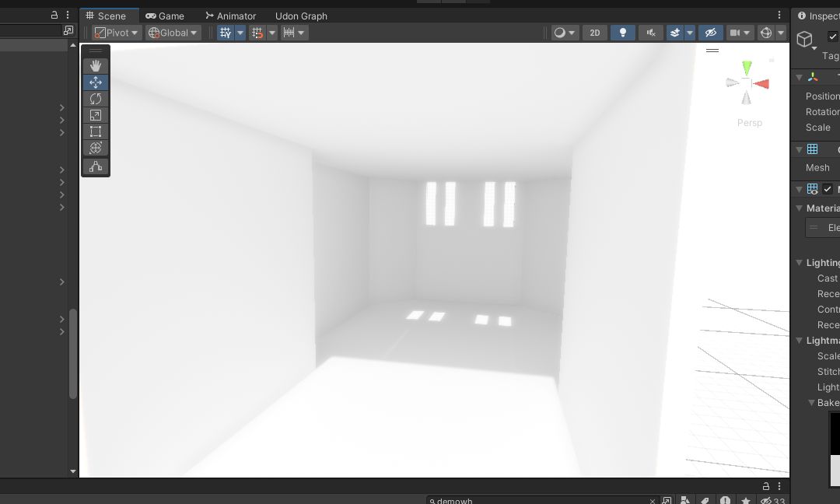840x504 pixels.
Task: Collapse the Lighting section foldout
Action: point(799,262)
